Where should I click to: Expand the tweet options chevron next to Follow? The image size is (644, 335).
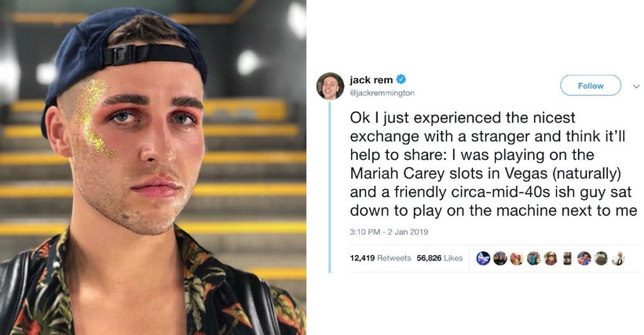(x=636, y=86)
